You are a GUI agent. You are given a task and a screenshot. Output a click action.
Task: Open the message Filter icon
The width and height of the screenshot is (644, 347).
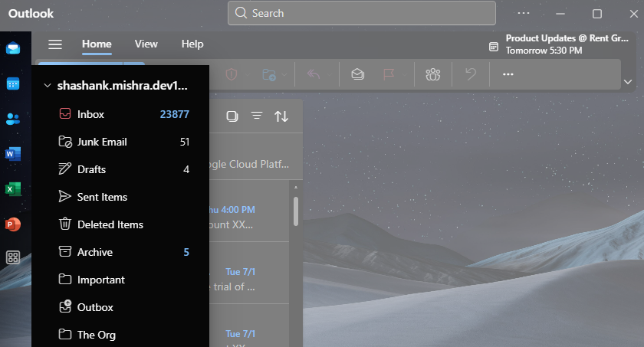point(257,116)
